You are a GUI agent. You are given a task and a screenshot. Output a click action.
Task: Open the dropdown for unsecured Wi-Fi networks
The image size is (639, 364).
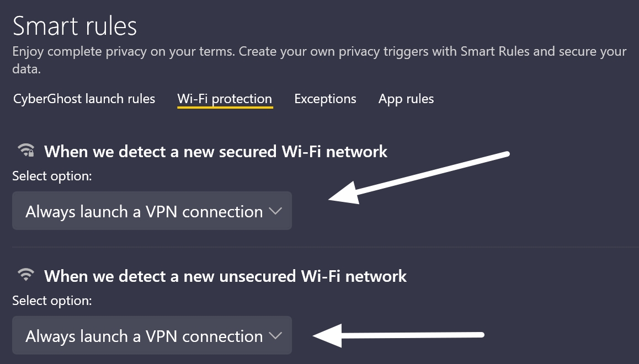[152, 335]
